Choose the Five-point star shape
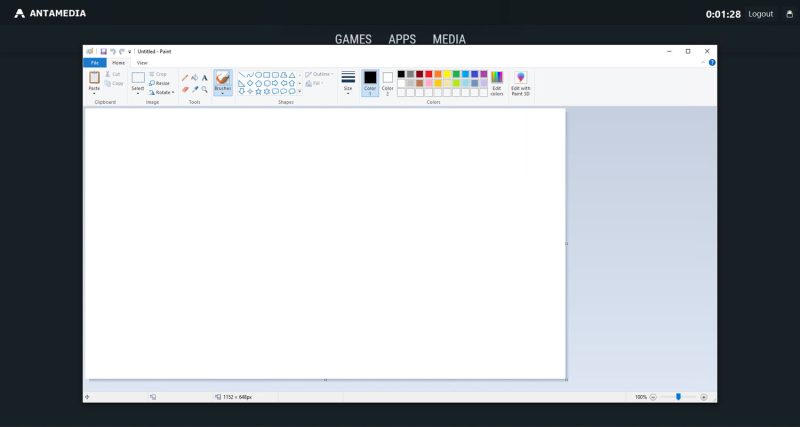800x427 pixels. click(x=259, y=91)
